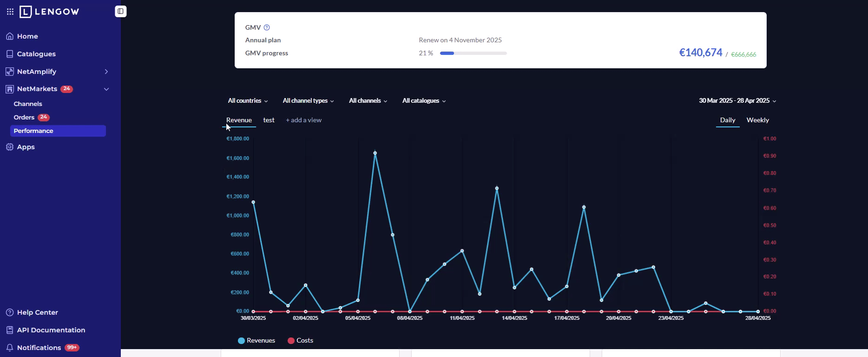Click the add a view link
This screenshot has height=357, width=868.
coord(303,120)
